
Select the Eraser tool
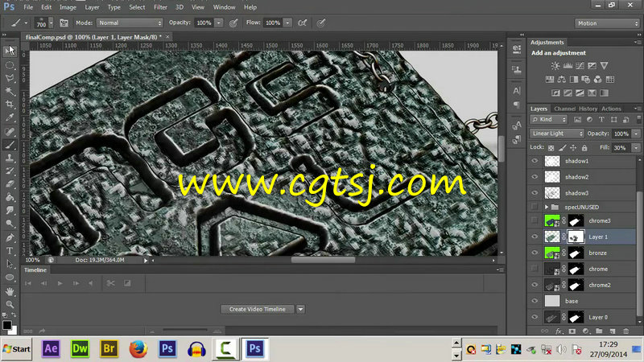10,184
